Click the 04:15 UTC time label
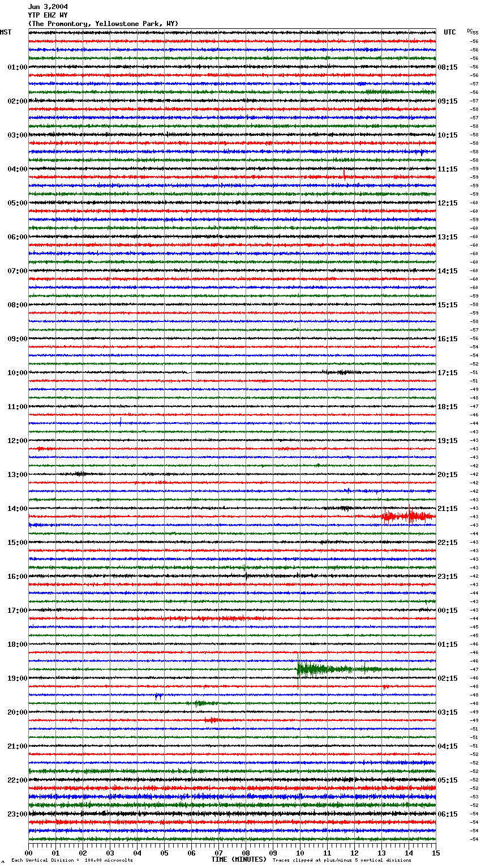This screenshot has height=868, width=481. tap(448, 746)
